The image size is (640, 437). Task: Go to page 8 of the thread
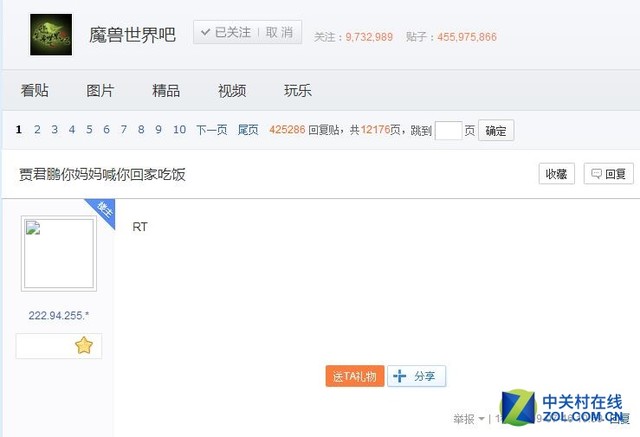(141, 130)
